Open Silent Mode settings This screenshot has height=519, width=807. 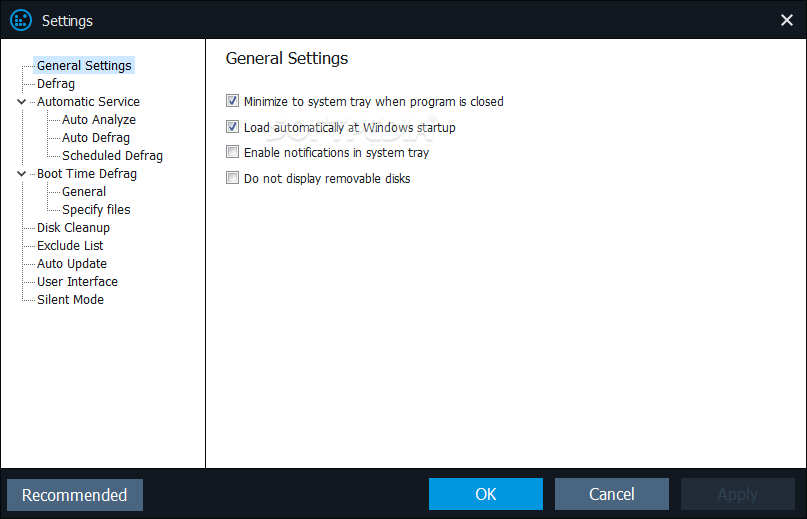(70, 300)
